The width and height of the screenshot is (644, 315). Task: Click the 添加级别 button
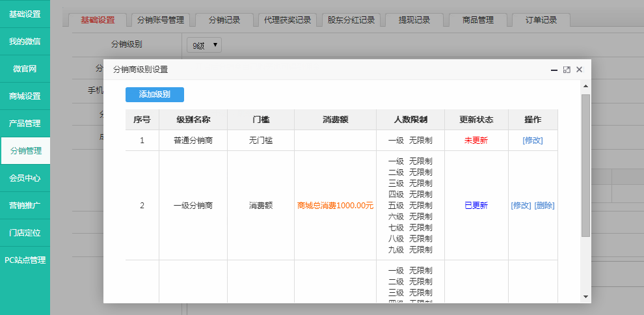(155, 94)
